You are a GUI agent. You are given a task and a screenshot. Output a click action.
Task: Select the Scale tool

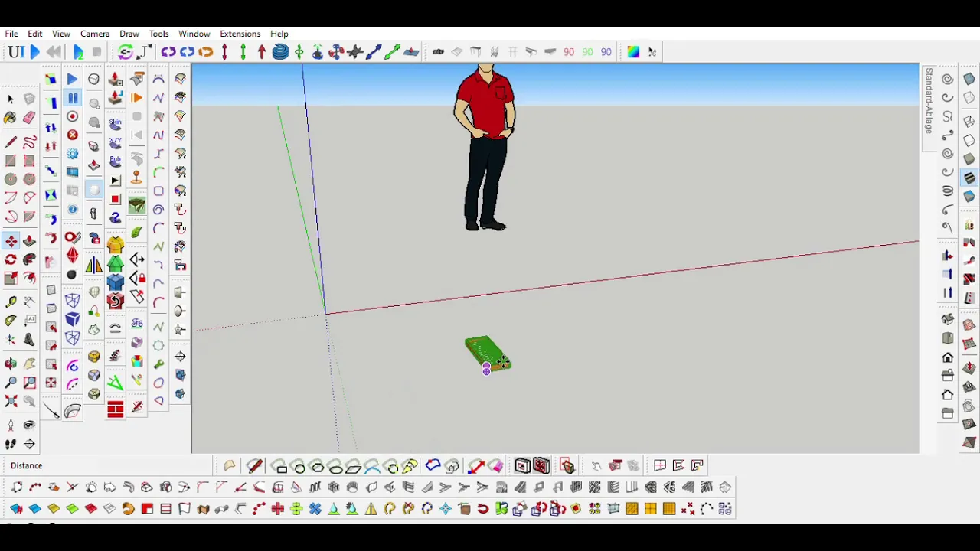11,279
